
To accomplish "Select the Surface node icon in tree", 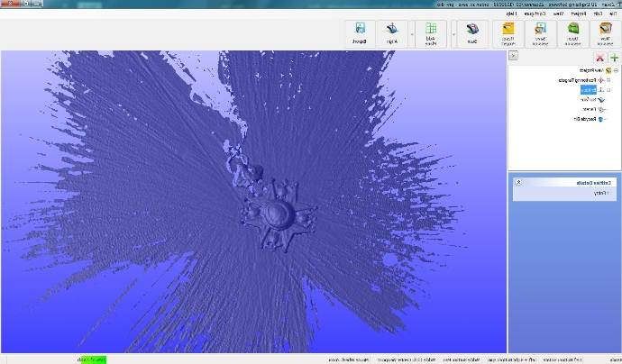I will 601,99.
